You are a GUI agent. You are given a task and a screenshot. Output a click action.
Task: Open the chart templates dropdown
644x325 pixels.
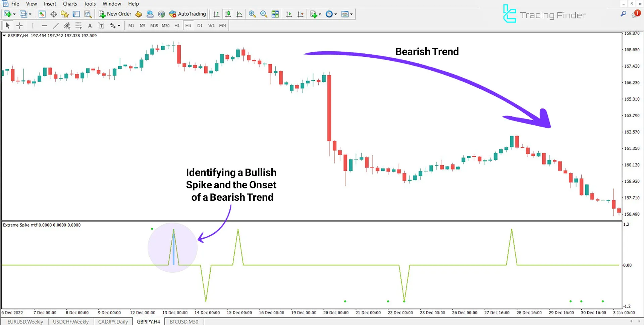[x=352, y=14]
